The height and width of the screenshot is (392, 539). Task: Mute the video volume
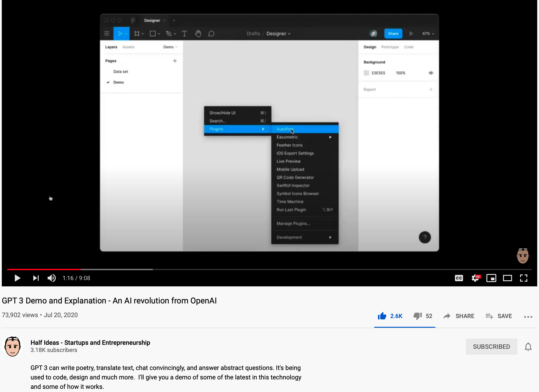[51, 278]
